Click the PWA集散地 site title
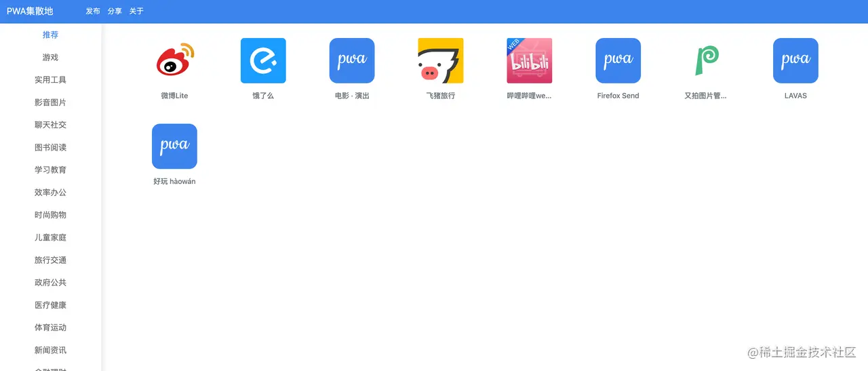 30,11
